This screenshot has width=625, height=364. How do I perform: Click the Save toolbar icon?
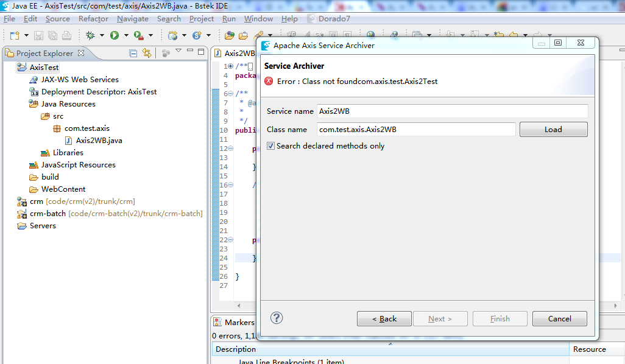pos(38,35)
